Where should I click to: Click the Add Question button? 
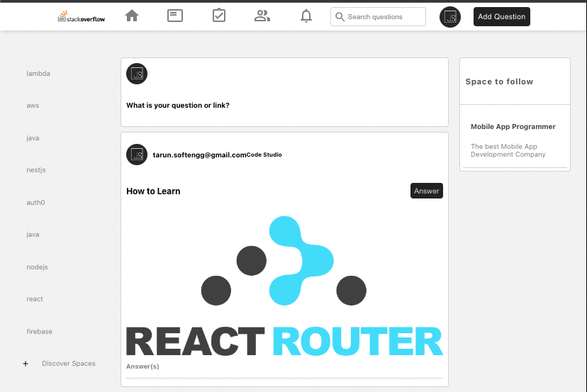(502, 16)
